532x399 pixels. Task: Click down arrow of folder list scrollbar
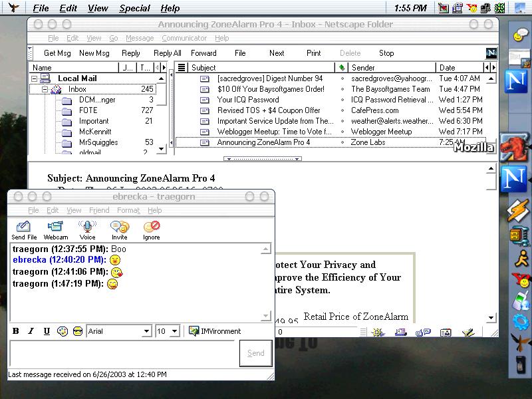[x=161, y=148]
